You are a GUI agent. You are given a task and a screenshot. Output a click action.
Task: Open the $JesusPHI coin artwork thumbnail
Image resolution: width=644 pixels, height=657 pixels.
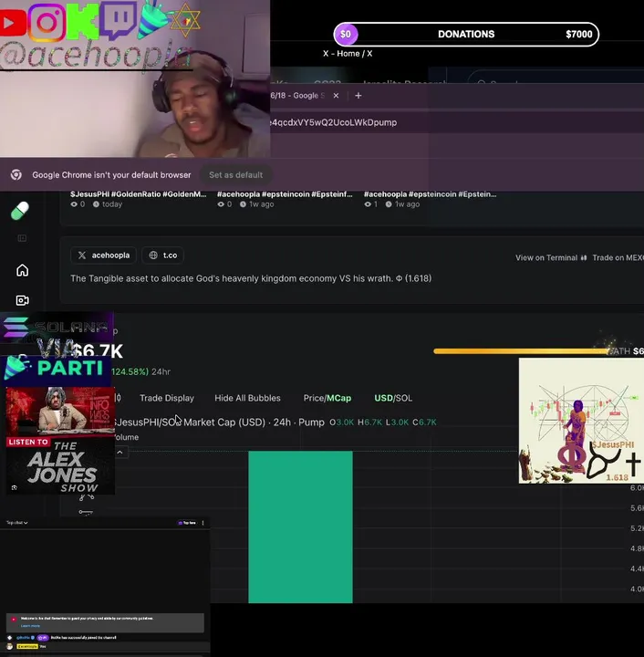pos(581,421)
